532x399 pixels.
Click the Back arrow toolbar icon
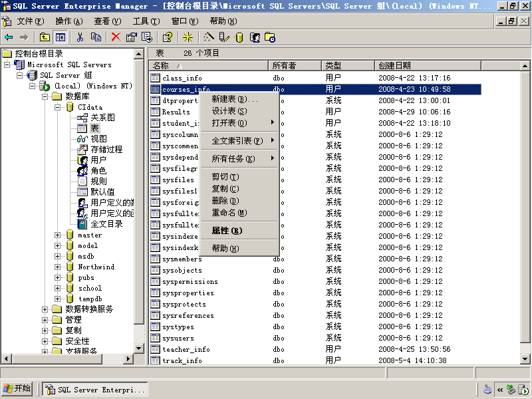coord(9,37)
